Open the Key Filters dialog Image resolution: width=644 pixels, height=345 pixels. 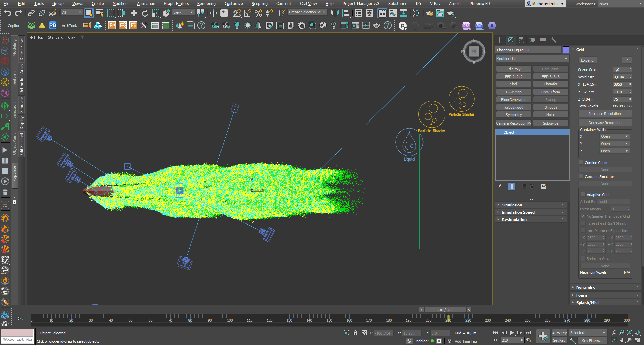(x=592, y=341)
